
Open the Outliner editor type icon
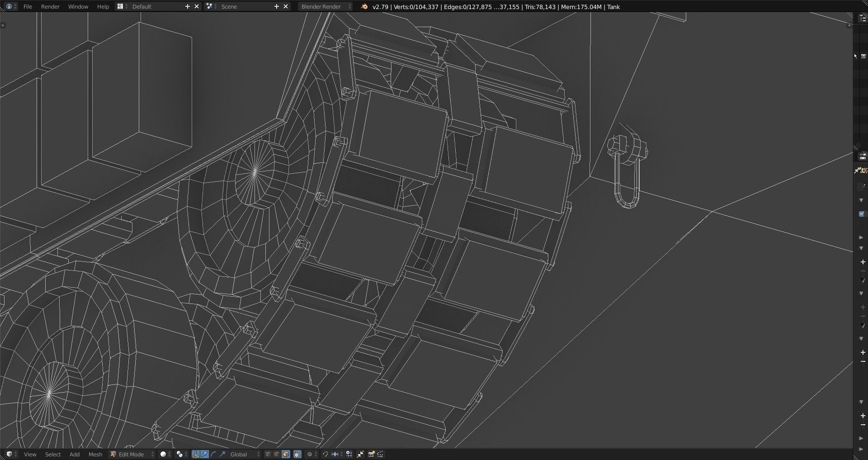click(863, 18)
